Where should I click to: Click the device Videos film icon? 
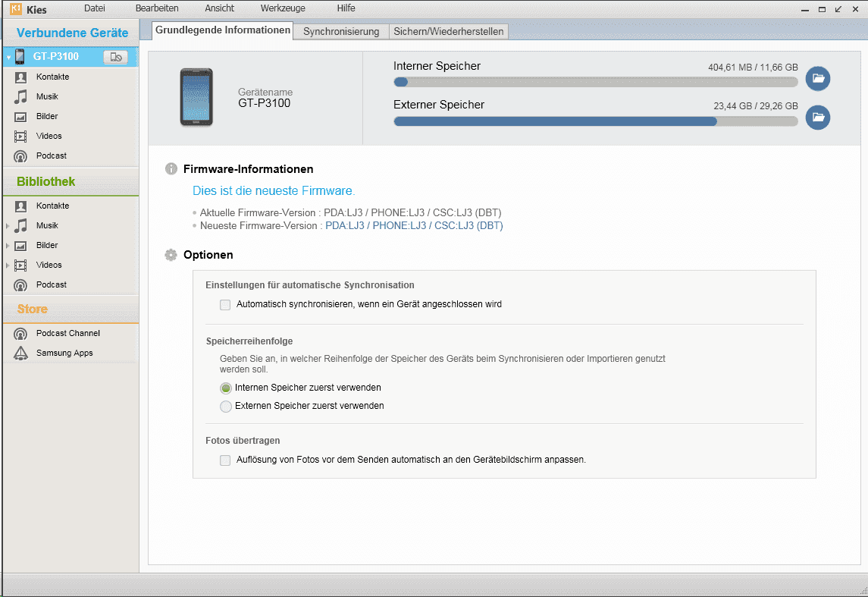20,137
